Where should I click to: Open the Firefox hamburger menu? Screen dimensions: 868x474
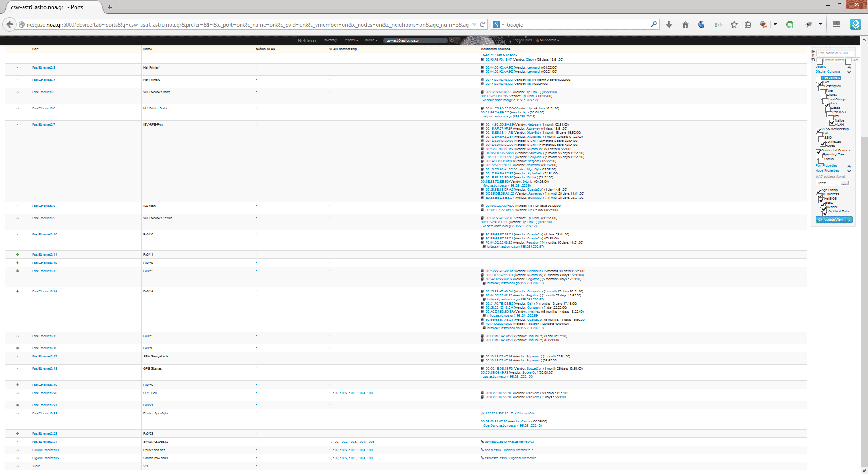click(x=836, y=25)
